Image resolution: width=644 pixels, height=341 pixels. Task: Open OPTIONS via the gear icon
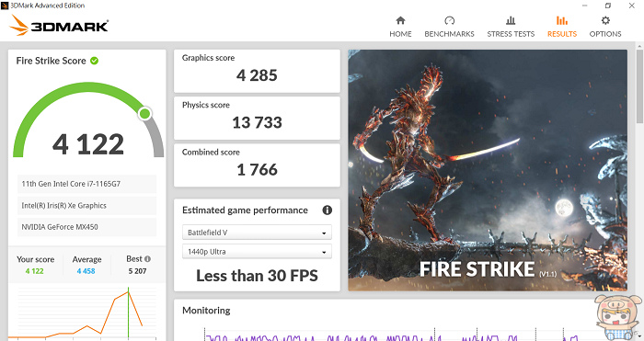tap(605, 20)
